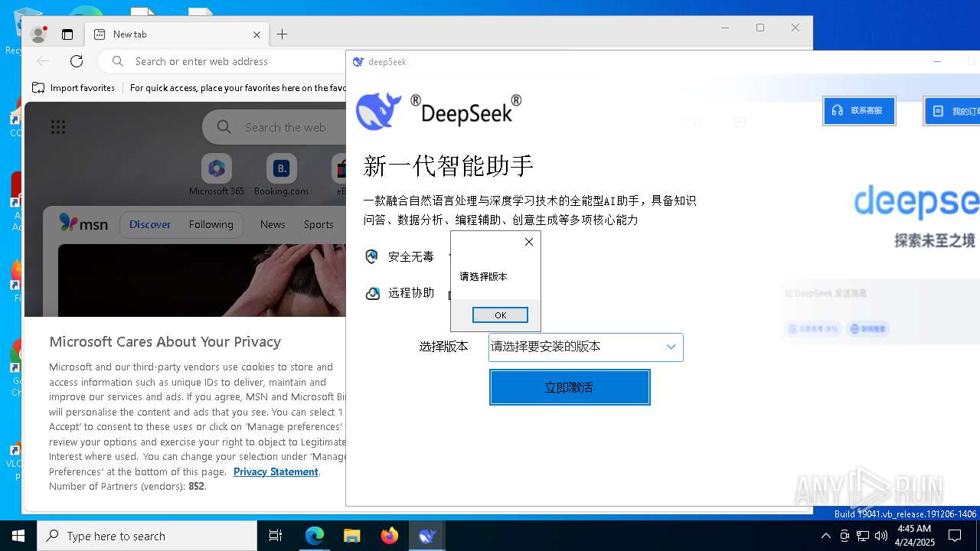
Task: Select the New tab in Edge
Action: tap(176, 34)
